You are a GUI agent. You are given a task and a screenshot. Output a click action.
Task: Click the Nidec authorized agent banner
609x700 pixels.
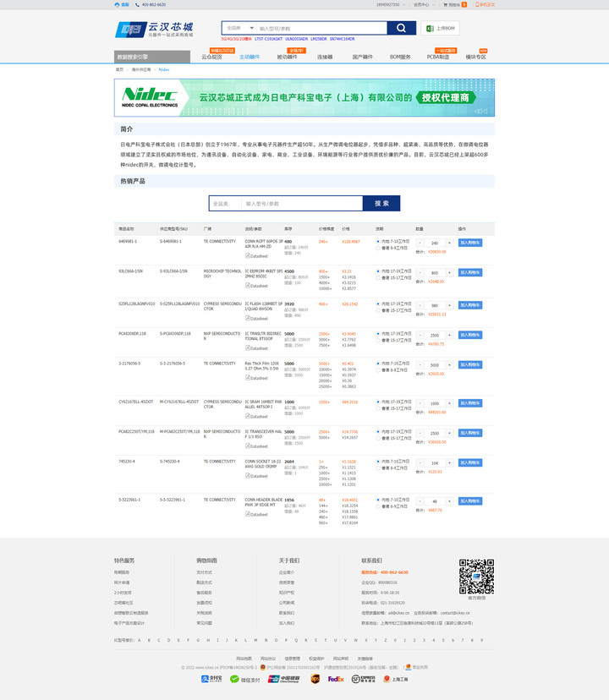pos(304,97)
